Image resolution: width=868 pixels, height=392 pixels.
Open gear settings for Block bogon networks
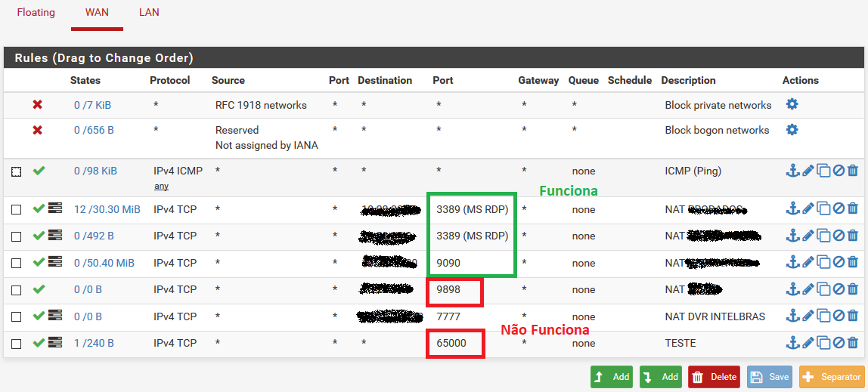click(x=792, y=130)
